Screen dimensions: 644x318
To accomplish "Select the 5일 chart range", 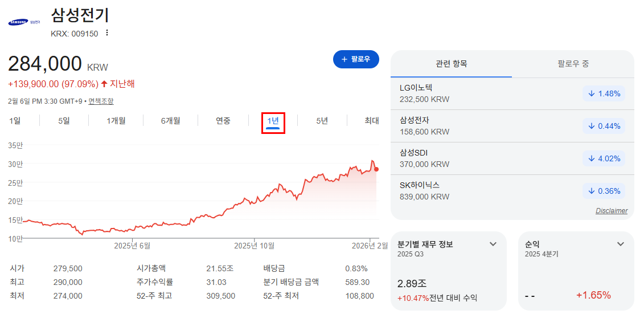I will (64, 121).
